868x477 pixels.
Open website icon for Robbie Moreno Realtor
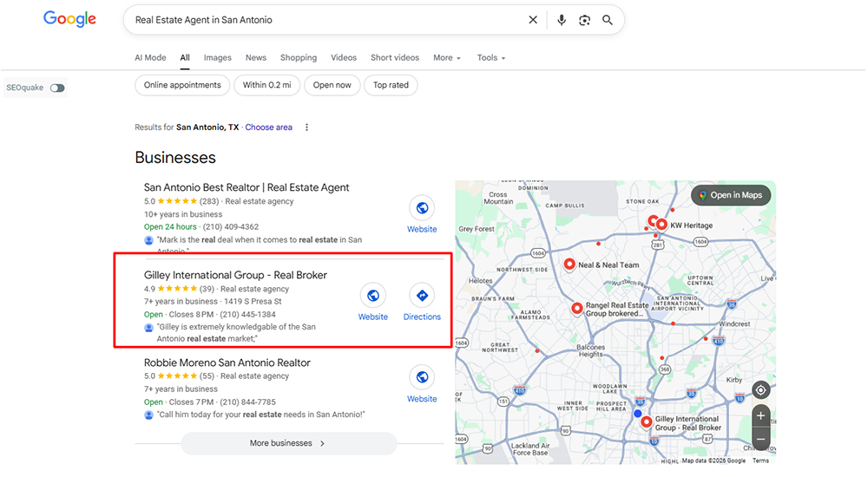422,377
